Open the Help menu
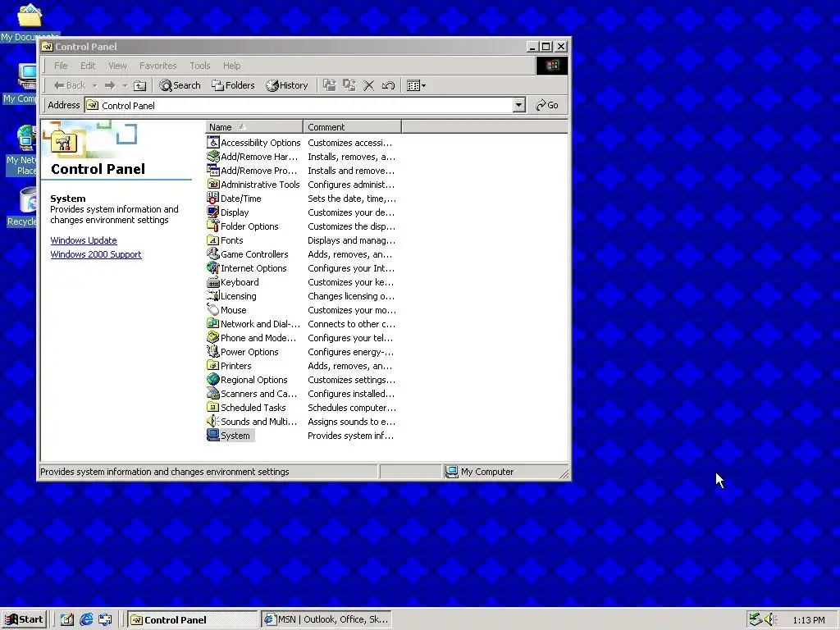This screenshot has width=840, height=630. (231, 66)
